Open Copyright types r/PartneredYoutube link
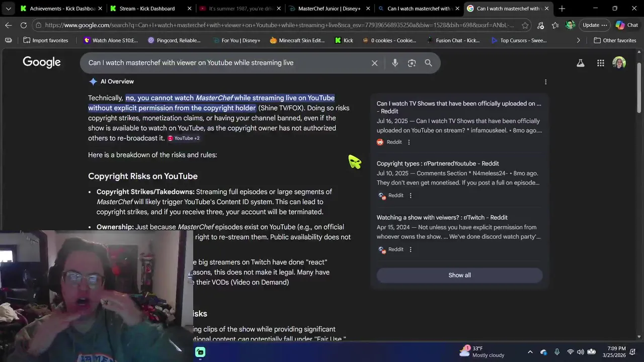 pos(438,163)
